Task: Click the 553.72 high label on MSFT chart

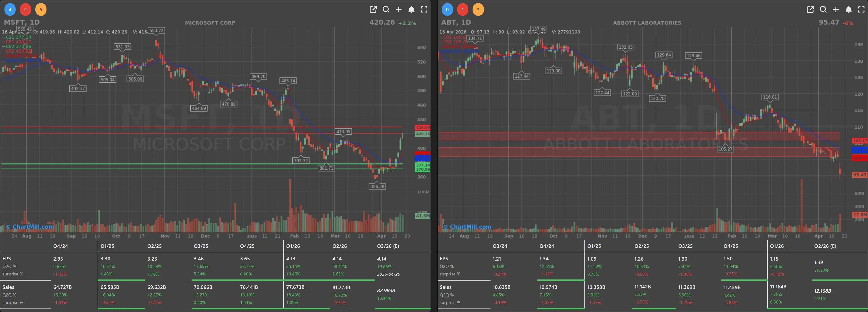Action: (x=156, y=31)
